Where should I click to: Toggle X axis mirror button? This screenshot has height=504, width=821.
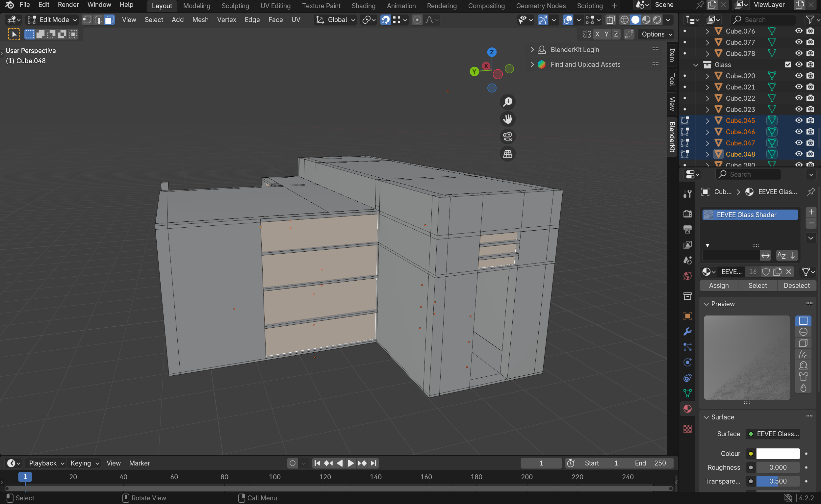pyautogui.click(x=597, y=34)
